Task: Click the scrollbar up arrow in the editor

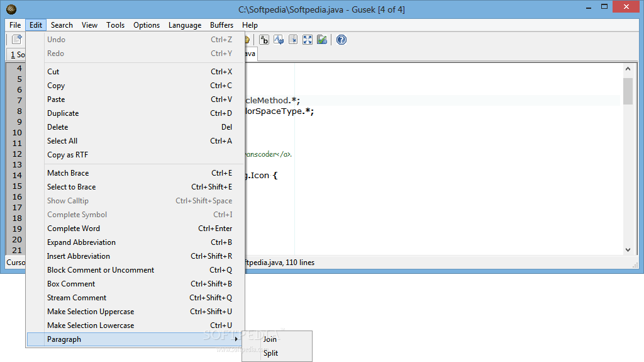Action: click(628, 69)
